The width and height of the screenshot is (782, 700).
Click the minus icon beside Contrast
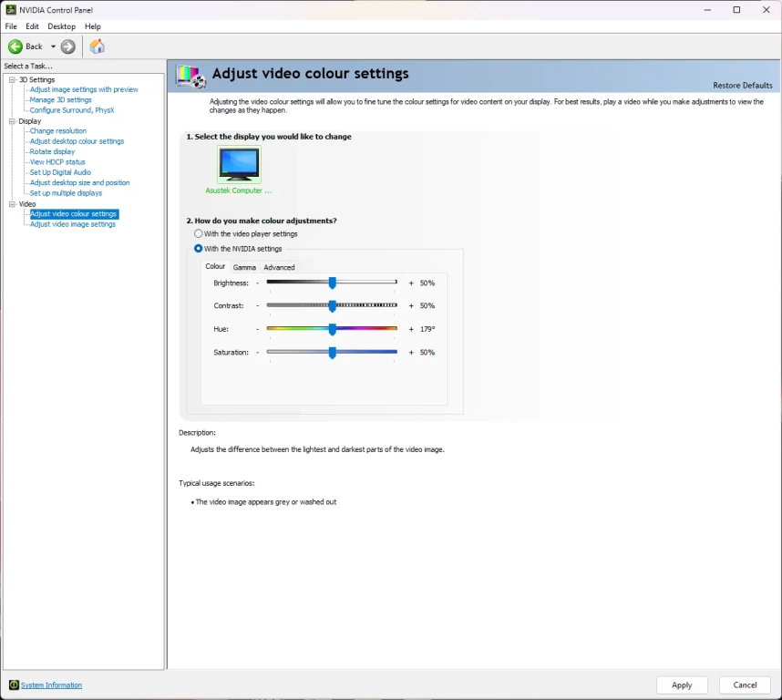click(x=257, y=305)
